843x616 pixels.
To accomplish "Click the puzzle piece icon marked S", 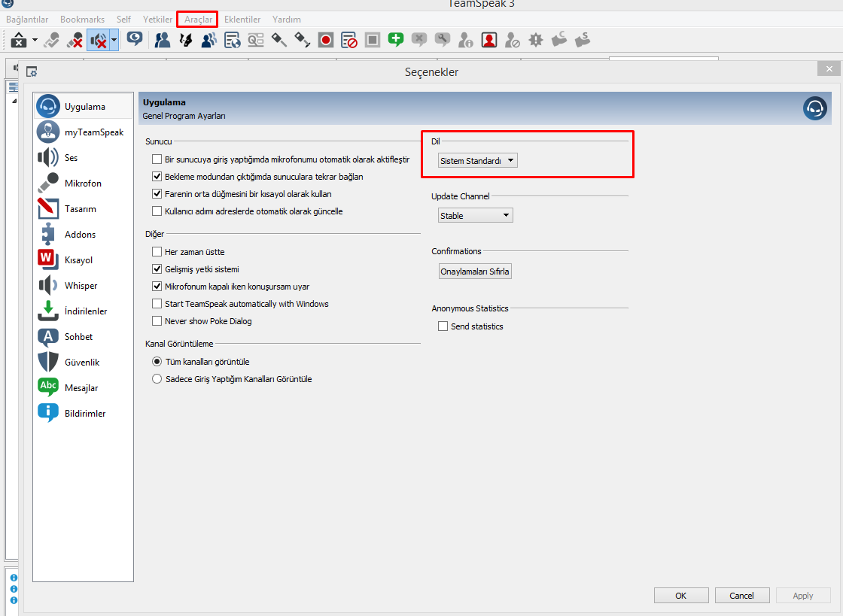I will coord(583,39).
